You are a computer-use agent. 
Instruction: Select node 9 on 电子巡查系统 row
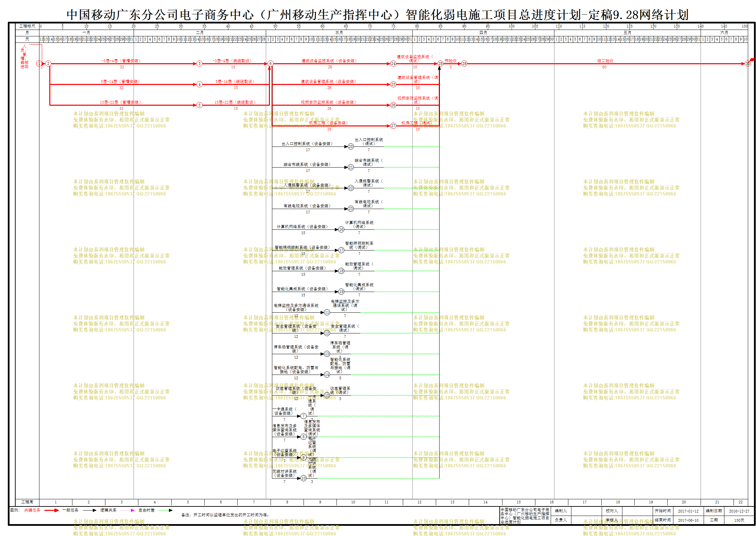tap(304, 457)
